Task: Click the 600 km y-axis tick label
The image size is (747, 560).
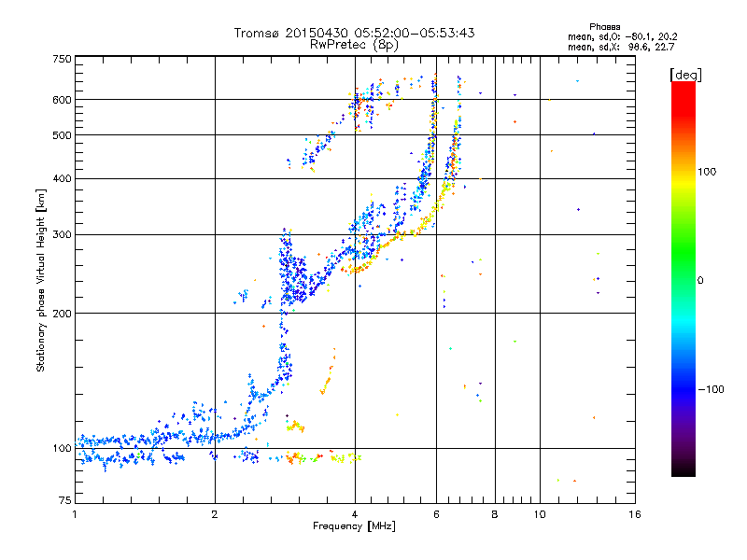Action: [62, 100]
